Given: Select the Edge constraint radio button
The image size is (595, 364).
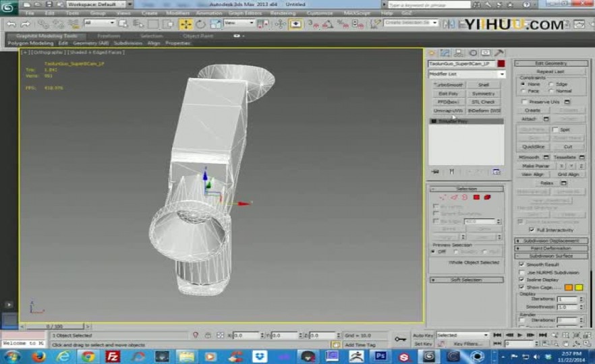Looking at the screenshot, I should click(551, 84).
